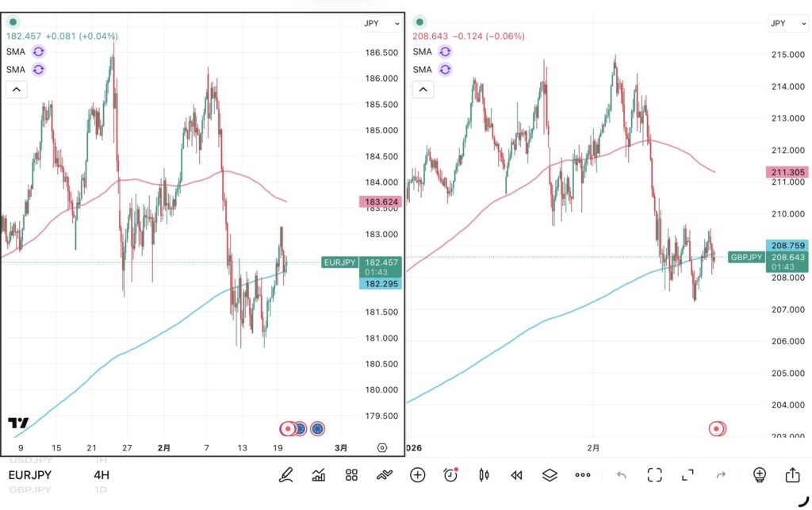Toggle the second SMA indicator on GBPJPY chart

pos(445,69)
